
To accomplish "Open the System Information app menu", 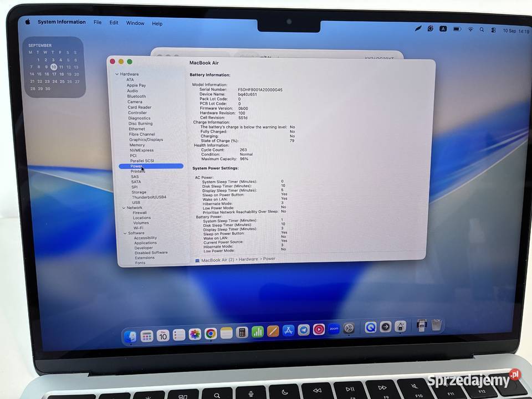I will tap(62, 22).
